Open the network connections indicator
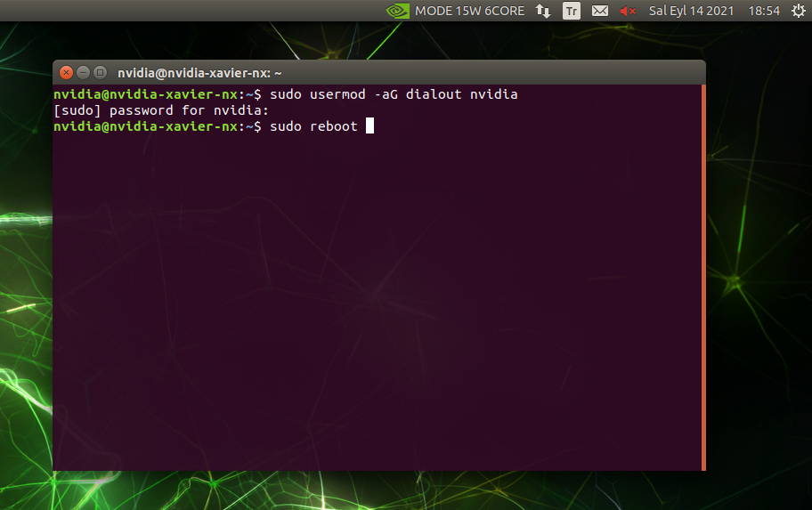812x510 pixels. (543, 11)
